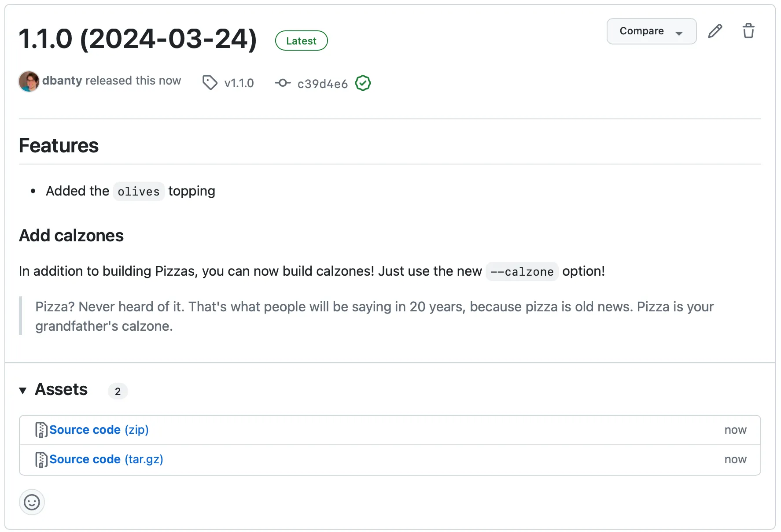781x532 pixels.
Task: Collapse the Assets section
Action: [x=23, y=390]
